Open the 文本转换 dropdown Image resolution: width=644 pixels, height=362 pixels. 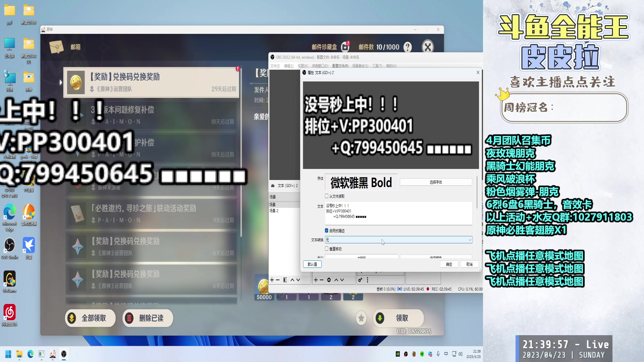[x=398, y=240]
